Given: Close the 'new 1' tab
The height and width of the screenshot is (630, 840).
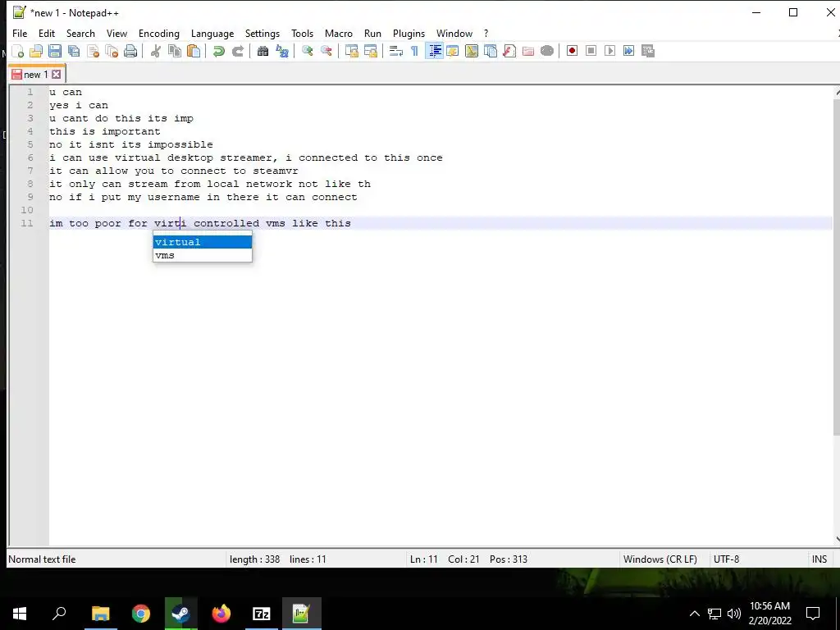Looking at the screenshot, I should 57,75.
